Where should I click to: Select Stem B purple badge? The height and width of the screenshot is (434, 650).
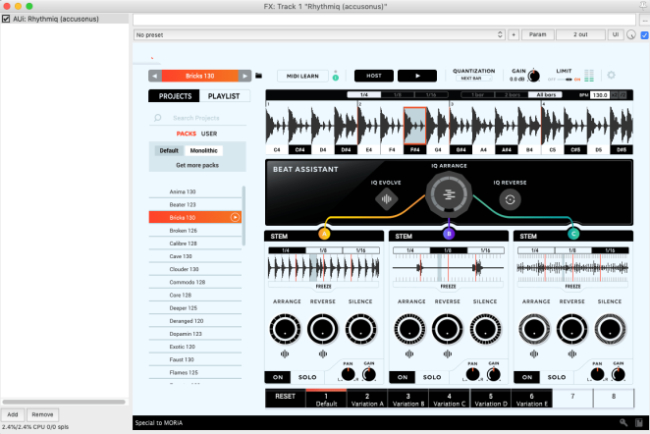[449, 234]
